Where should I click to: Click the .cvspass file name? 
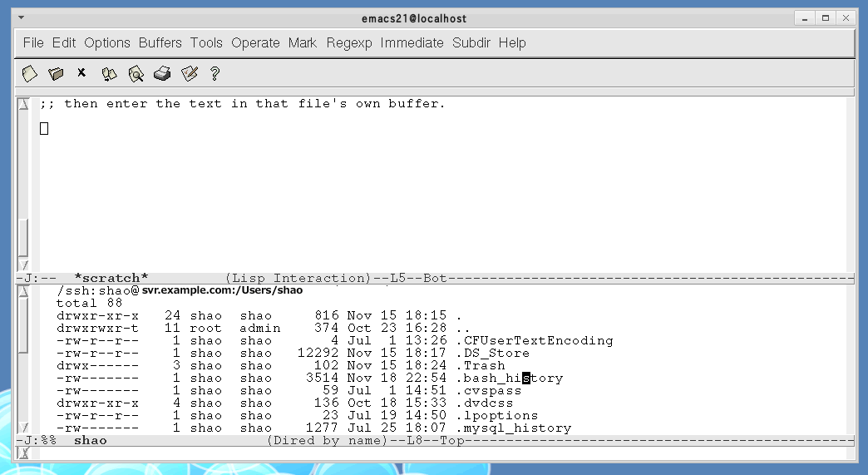click(x=489, y=390)
